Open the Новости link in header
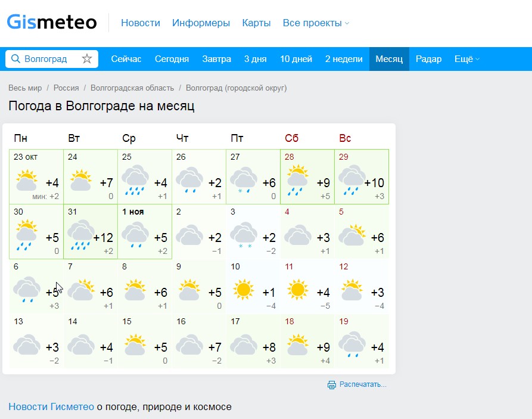The height and width of the screenshot is (419, 532). (141, 23)
